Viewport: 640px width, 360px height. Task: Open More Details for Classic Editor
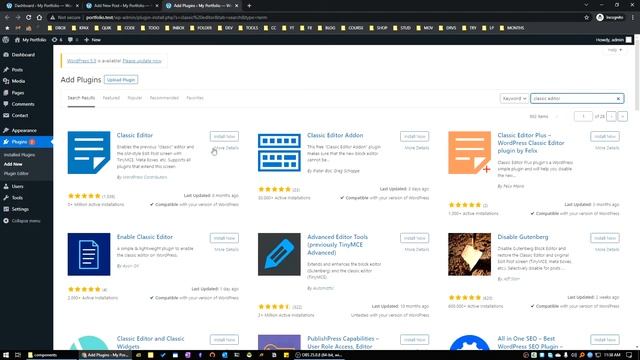(x=227, y=148)
